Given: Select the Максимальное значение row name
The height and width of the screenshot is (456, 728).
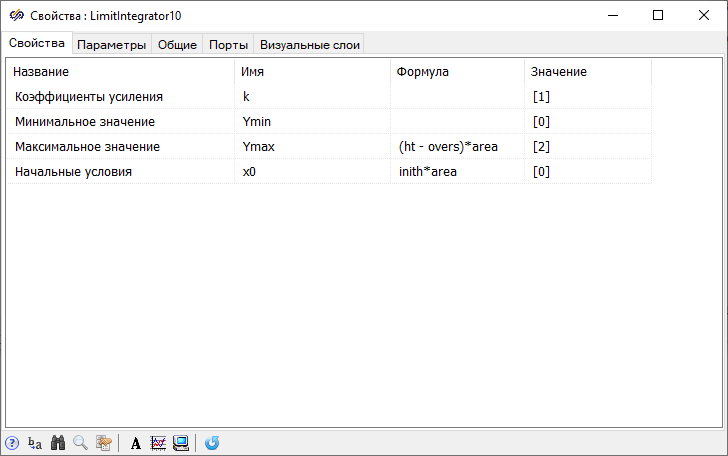Looking at the screenshot, I should (x=87, y=147).
